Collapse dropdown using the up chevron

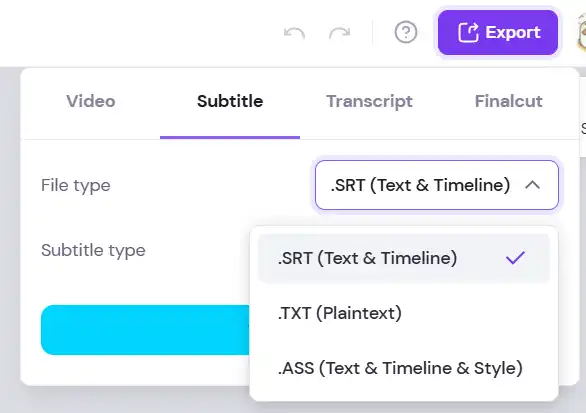532,185
